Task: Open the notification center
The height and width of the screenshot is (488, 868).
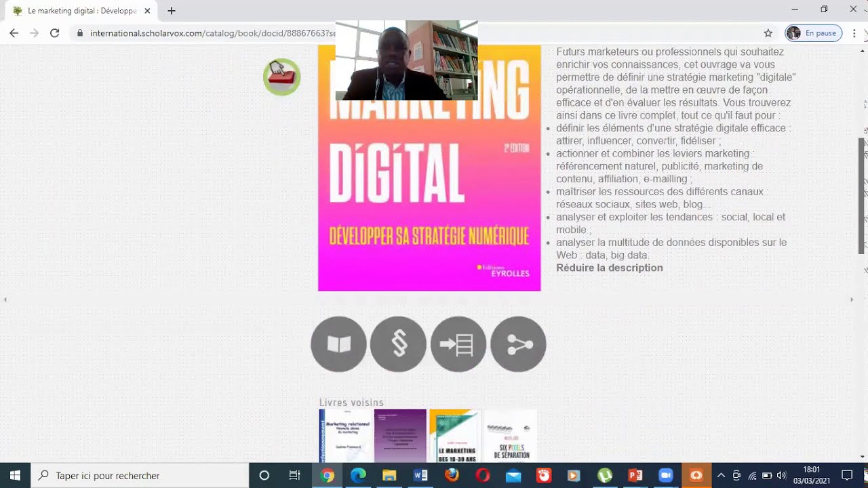Action: pyautogui.click(x=846, y=475)
